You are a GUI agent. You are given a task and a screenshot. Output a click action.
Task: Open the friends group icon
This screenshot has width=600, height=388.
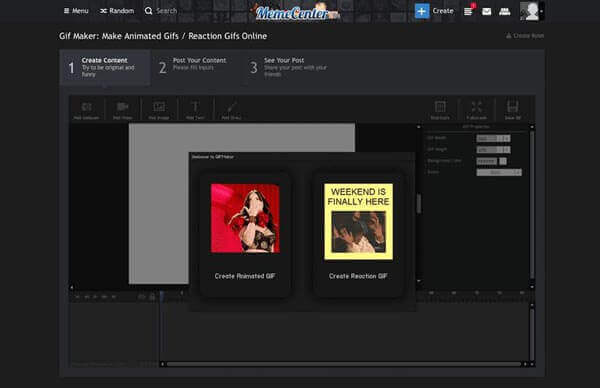click(505, 11)
